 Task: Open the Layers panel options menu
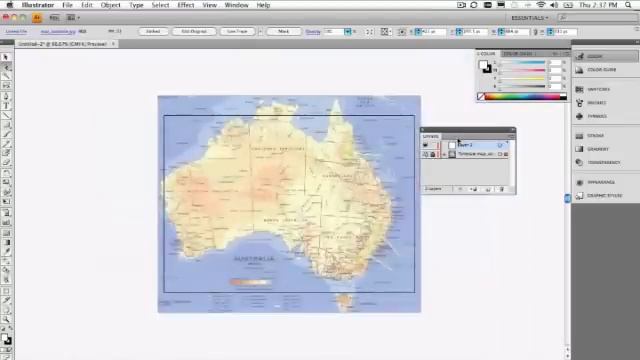pos(511,136)
